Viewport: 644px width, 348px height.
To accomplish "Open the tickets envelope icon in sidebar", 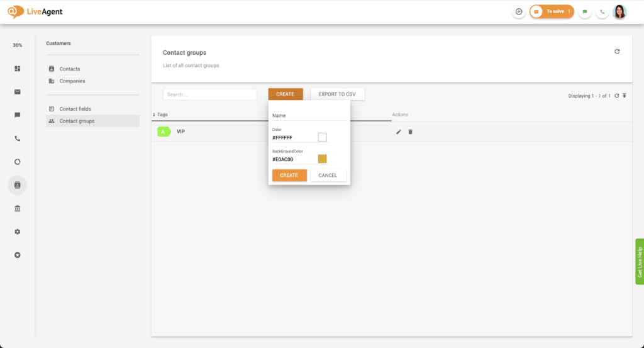I will tap(18, 92).
